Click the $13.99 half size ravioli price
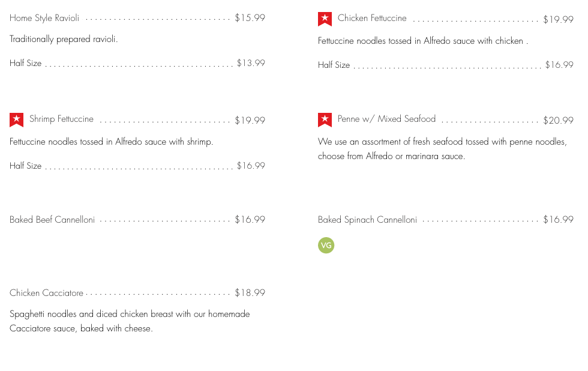 251,63
